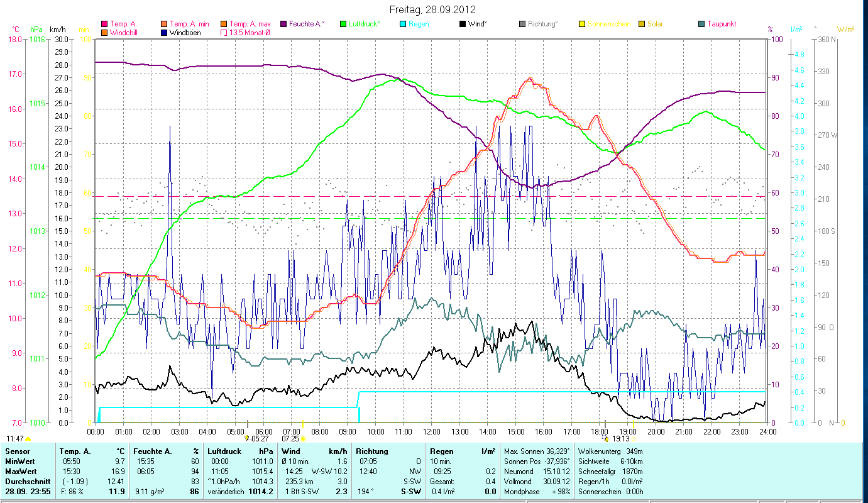
Task: Click the cyan Regen color swatch
Action: coord(403,24)
